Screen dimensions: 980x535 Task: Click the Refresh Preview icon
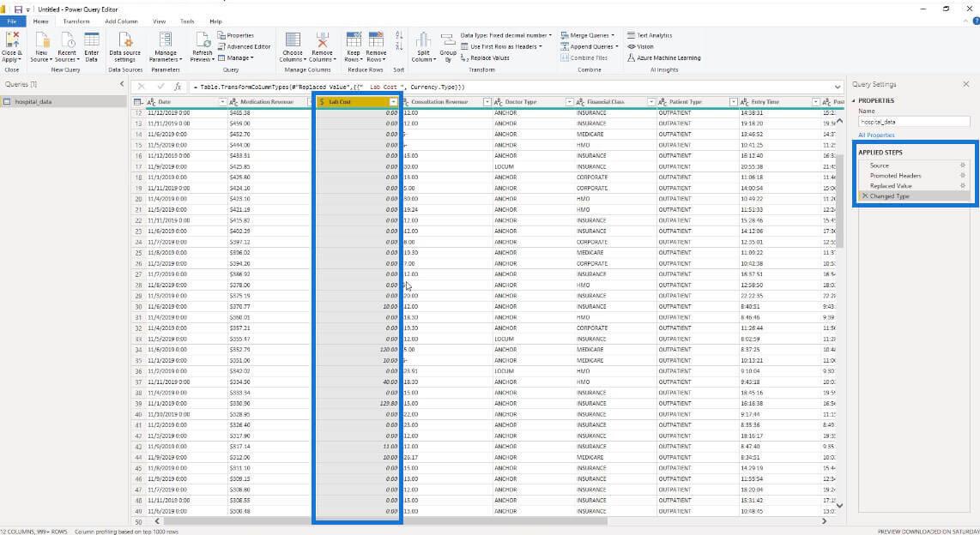(202, 39)
